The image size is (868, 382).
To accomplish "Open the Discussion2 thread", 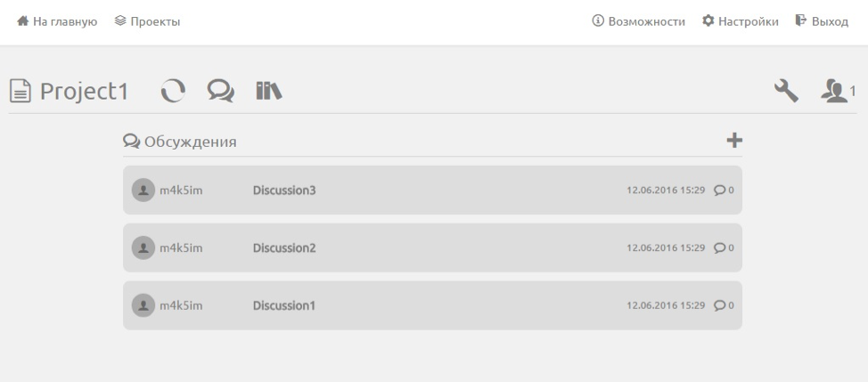I will tap(284, 248).
